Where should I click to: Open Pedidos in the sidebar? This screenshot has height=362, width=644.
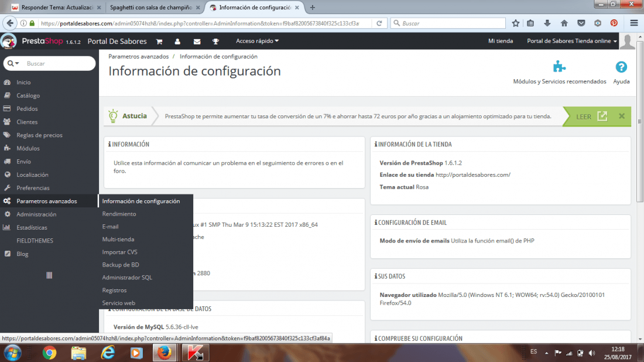click(x=27, y=109)
